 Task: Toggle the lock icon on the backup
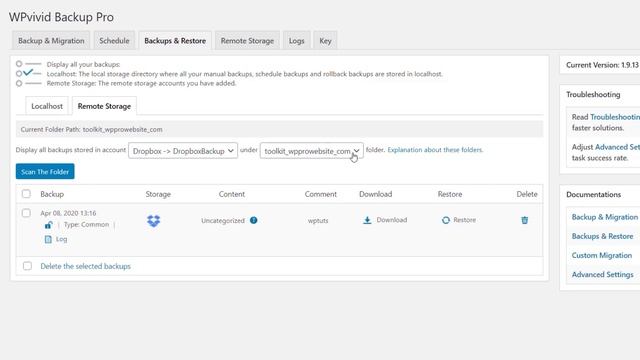coord(49,225)
